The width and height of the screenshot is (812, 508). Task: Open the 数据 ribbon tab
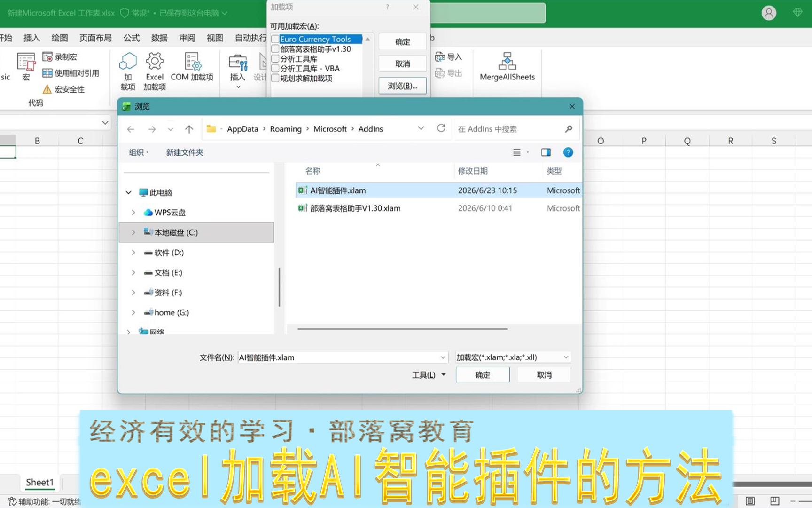(159, 38)
